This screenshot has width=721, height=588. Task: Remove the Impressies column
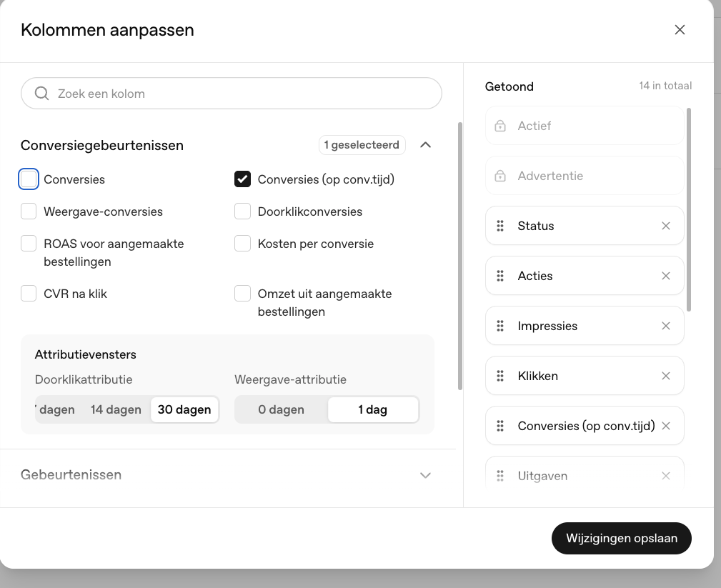pos(666,326)
